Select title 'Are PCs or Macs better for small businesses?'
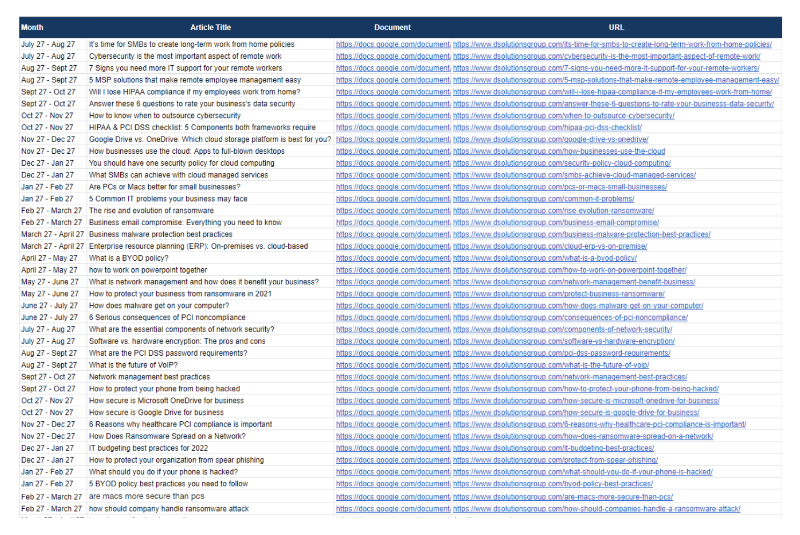This screenshot has height=535, width=800. coord(165,187)
